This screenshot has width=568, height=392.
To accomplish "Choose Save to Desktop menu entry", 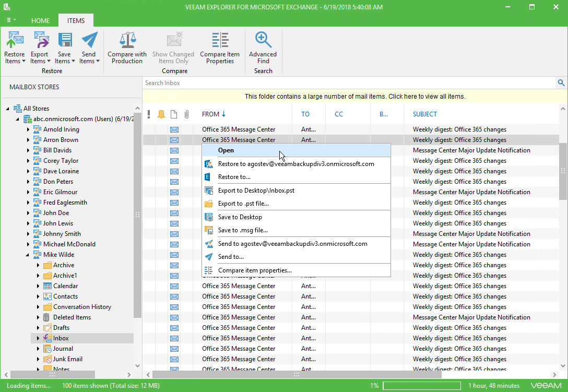I will 297,217.
